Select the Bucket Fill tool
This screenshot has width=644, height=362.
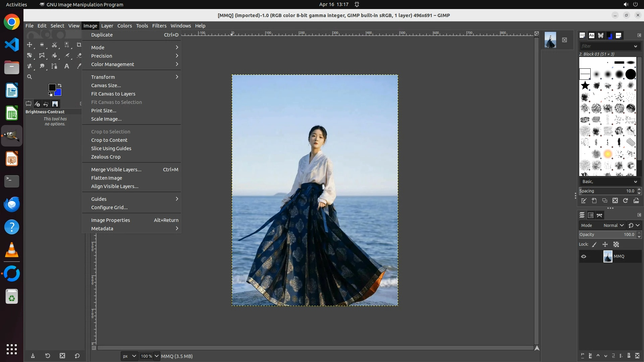click(x=54, y=56)
